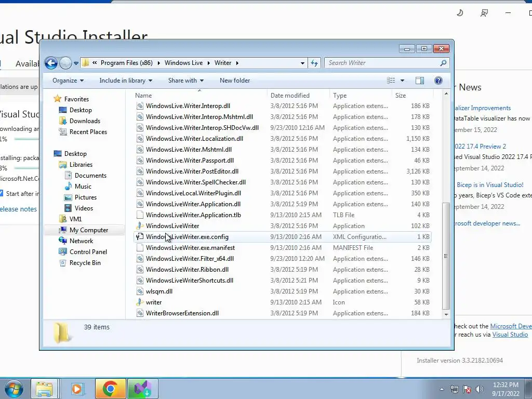The width and height of the screenshot is (532, 399).
Task: Open Recent Places in navigation pane
Action: point(88,131)
